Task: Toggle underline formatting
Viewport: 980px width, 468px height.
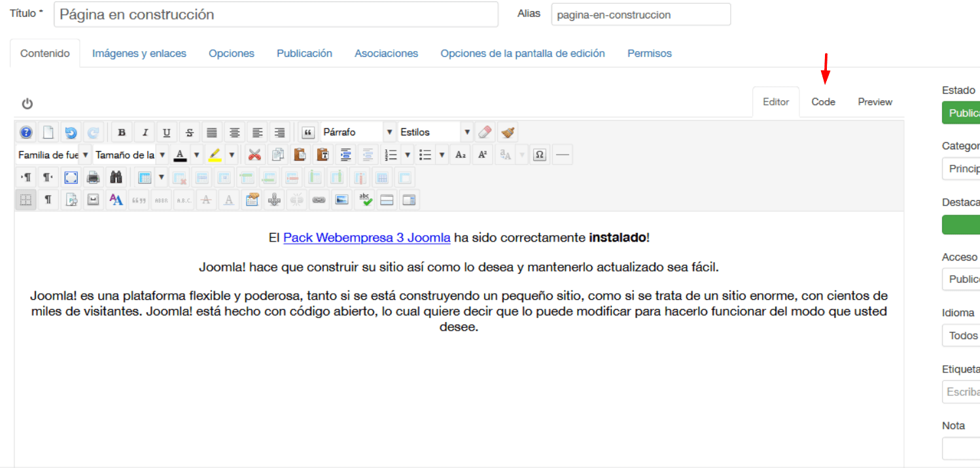Action: pyautogui.click(x=167, y=132)
